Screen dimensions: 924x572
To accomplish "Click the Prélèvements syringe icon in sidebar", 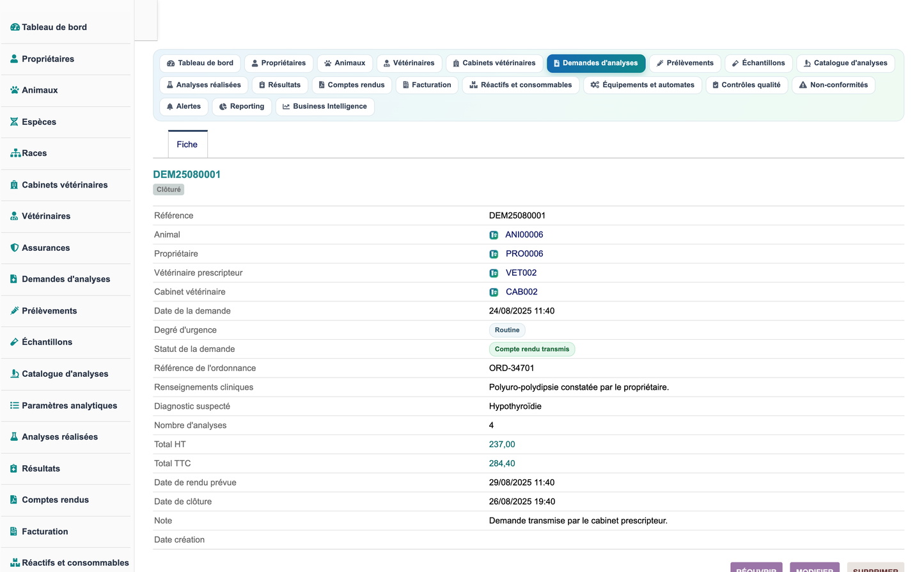I will 14,311.
